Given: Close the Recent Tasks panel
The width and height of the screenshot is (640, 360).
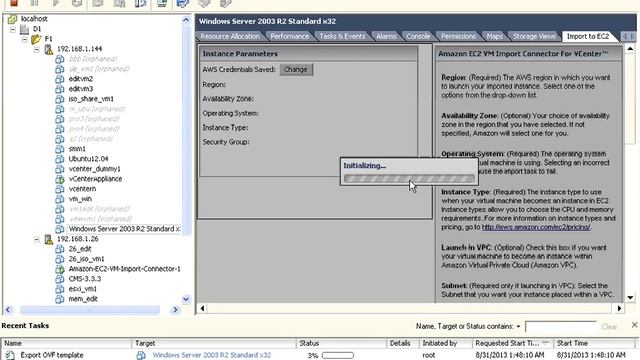Looking at the screenshot, I should coord(634,325).
